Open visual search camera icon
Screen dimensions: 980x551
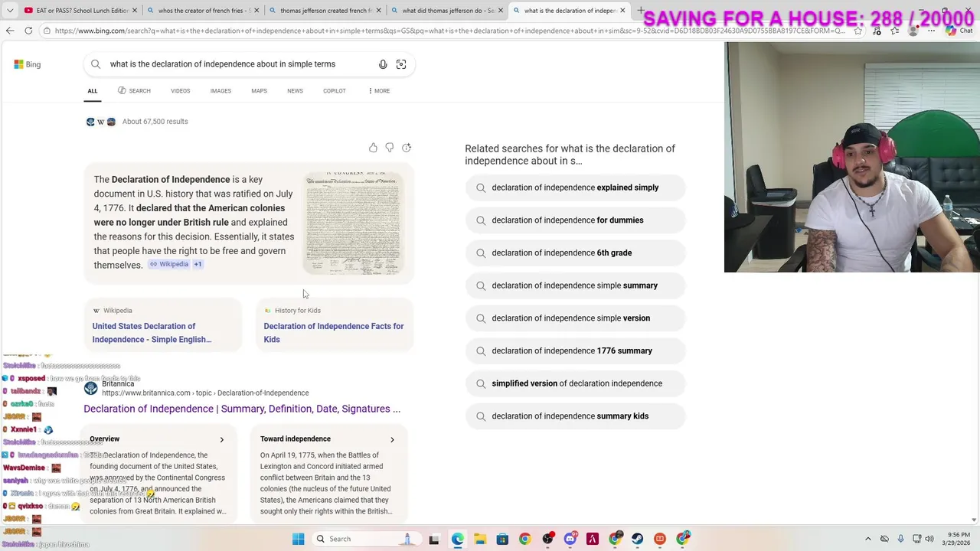pyautogui.click(x=401, y=64)
